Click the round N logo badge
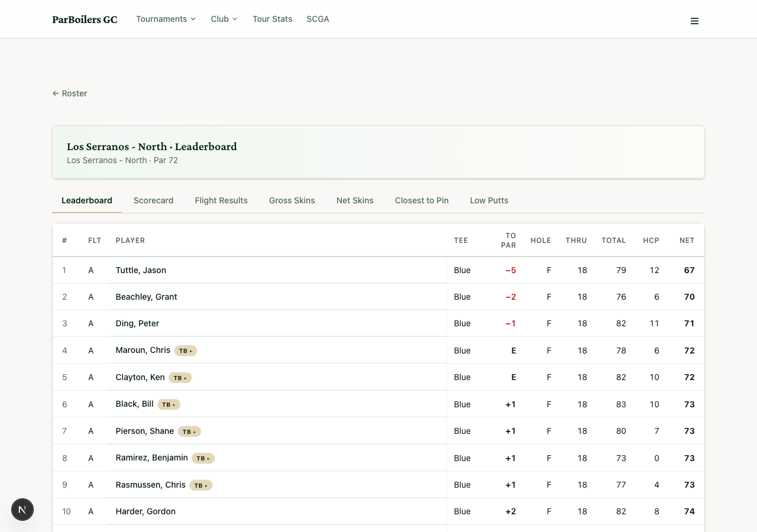The image size is (757, 532). pyautogui.click(x=22, y=510)
